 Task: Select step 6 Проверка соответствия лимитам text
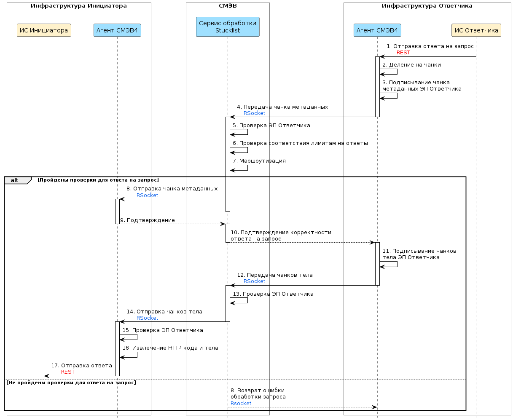tap(300, 143)
